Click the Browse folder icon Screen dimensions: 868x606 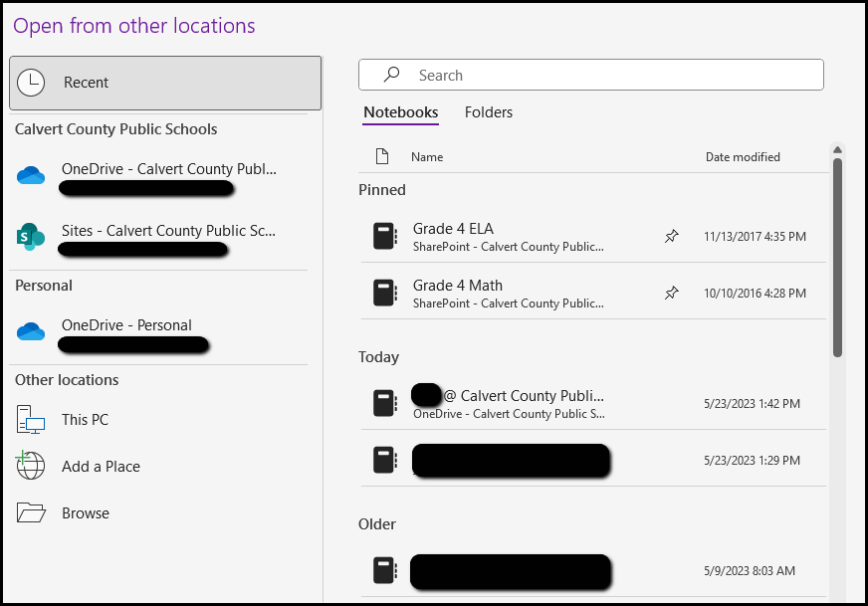pos(31,512)
